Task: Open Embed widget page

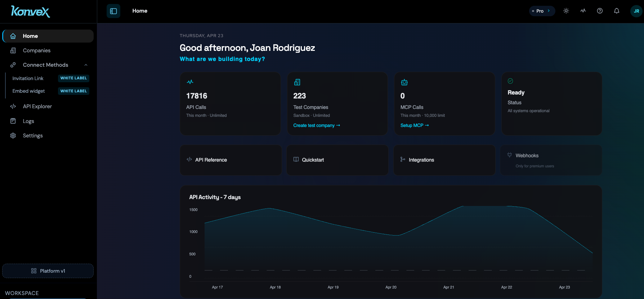Action: coord(28,91)
